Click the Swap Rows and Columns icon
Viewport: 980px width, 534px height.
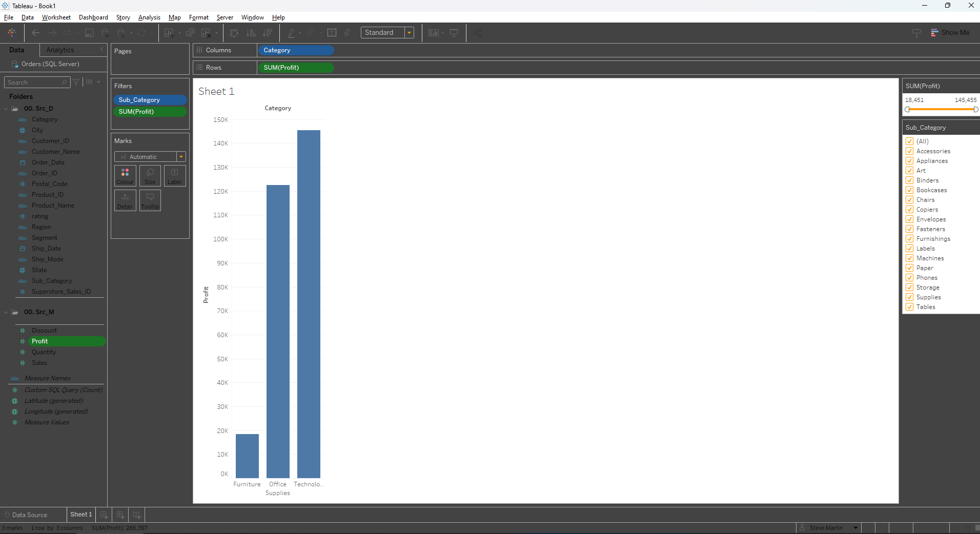pos(234,32)
